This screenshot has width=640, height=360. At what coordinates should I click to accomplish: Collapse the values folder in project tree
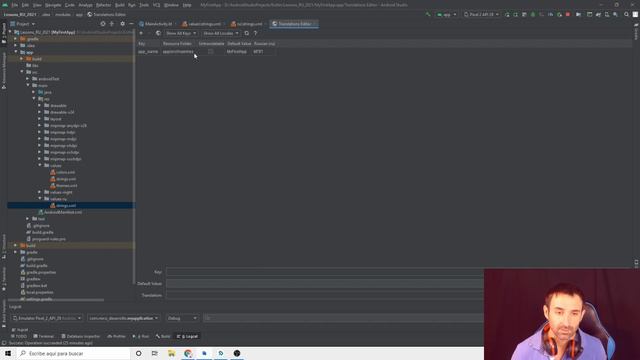(40, 165)
